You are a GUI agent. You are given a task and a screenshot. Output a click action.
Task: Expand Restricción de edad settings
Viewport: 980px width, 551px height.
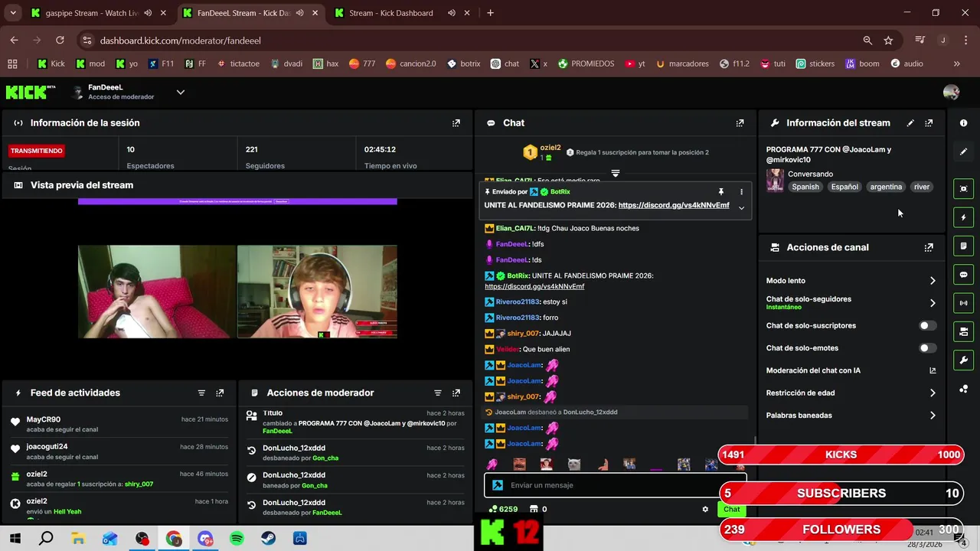(x=933, y=393)
